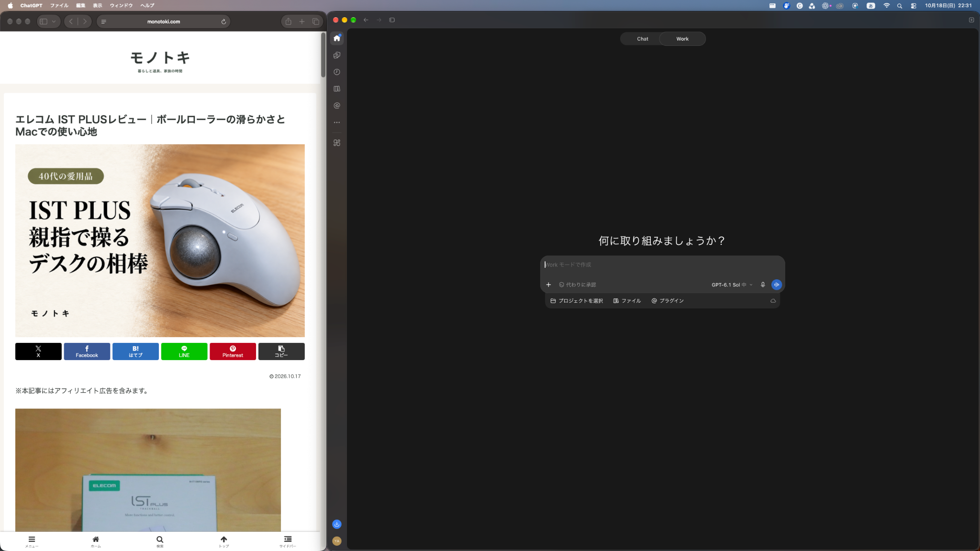Open the ファイル menu in menu bar
The width and height of the screenshot is (980, 551).
click(x=59, y=6)
